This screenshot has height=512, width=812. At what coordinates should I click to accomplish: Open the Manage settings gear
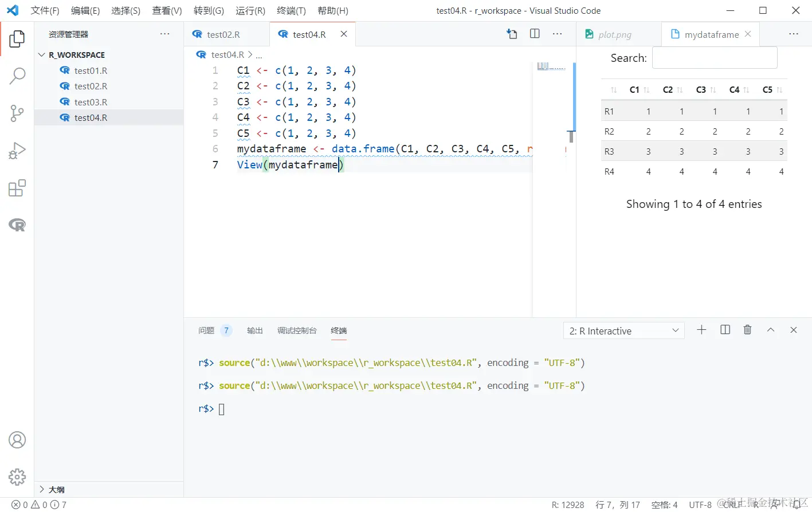click(x=17, y=476)
